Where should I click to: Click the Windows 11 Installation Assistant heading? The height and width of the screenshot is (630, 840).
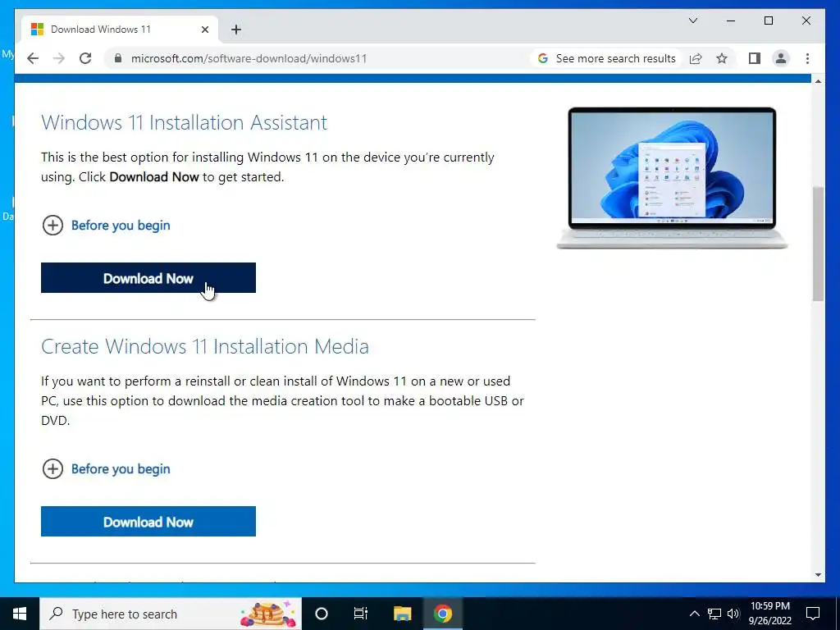coord(185,123)
